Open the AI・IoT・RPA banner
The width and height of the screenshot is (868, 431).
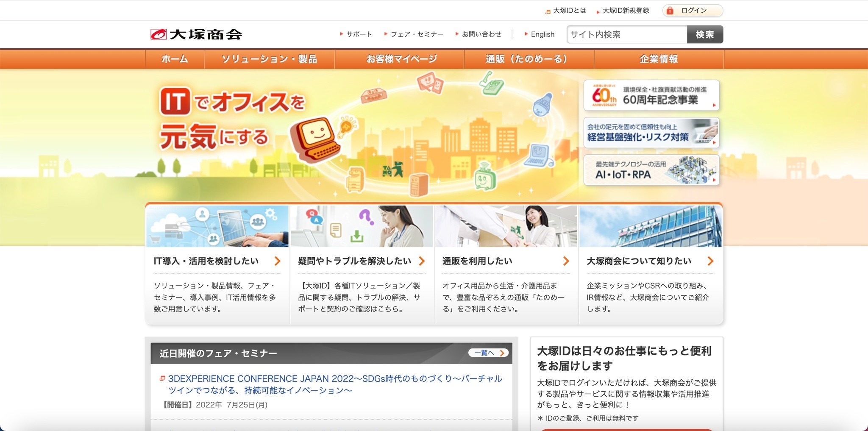651,170
